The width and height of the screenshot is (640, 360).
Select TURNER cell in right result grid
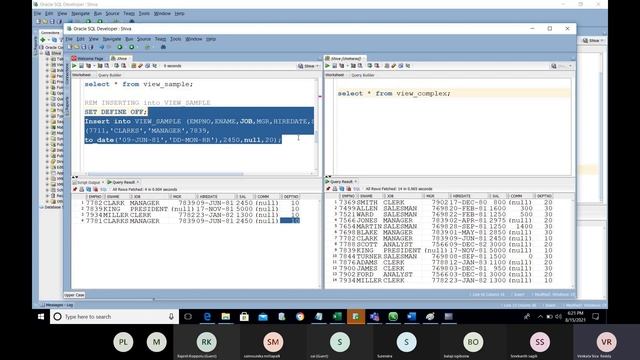tap(369, 256)
